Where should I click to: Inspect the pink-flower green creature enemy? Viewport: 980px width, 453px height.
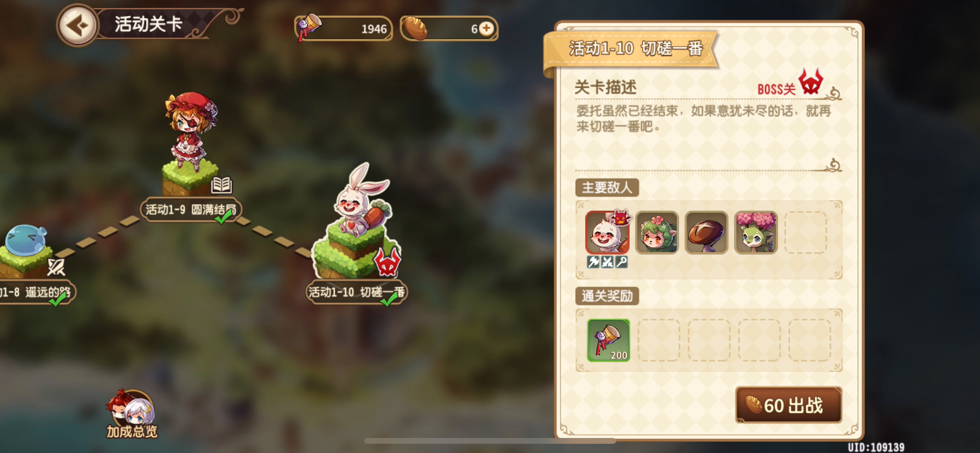756,232
